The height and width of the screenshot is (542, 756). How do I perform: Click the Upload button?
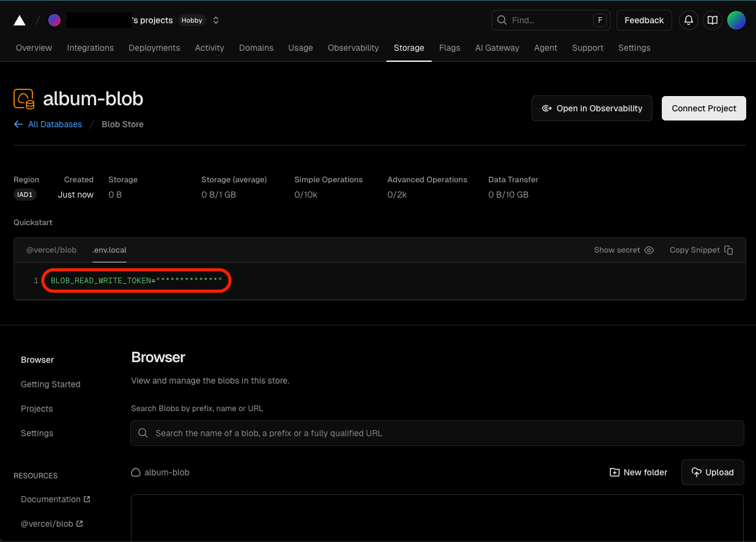tap(713, 472)
